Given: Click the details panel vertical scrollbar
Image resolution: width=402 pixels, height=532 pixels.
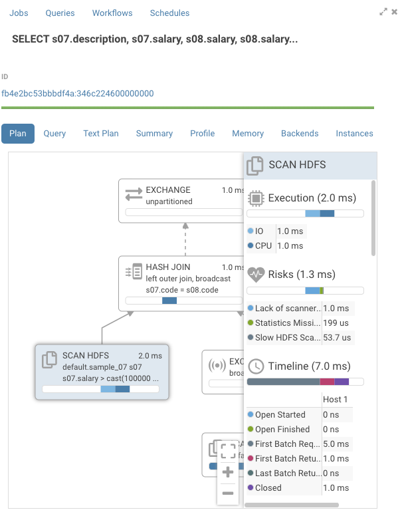Looking at the screenshot, I should coord(373,218).
